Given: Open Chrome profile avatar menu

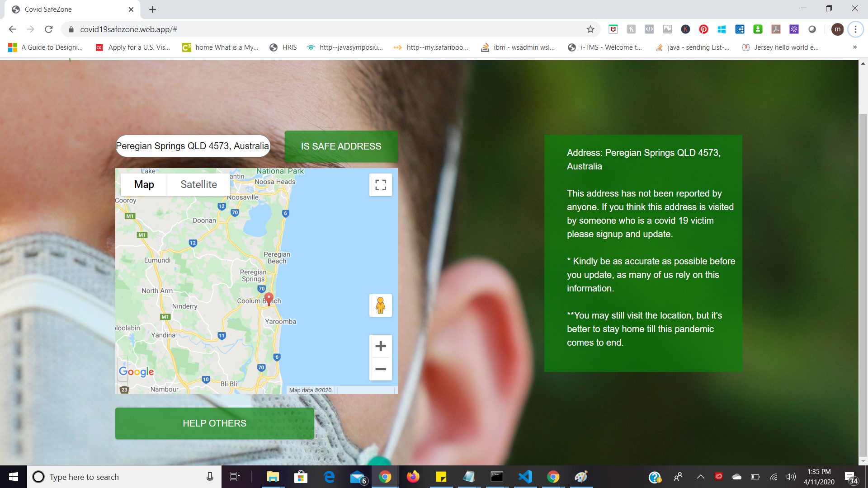Looking at the screenshot, I should (837, 29).
